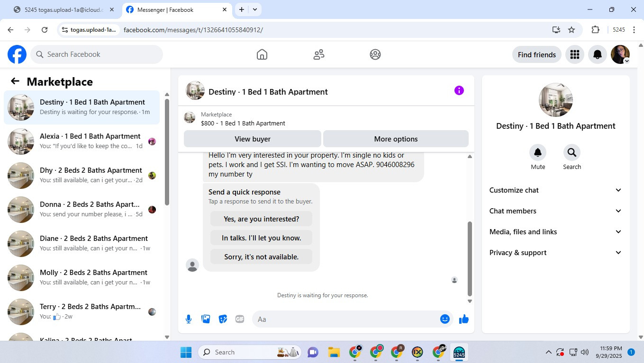
Task: Send a thumbs-up like
Action: [x=464, y=319]
